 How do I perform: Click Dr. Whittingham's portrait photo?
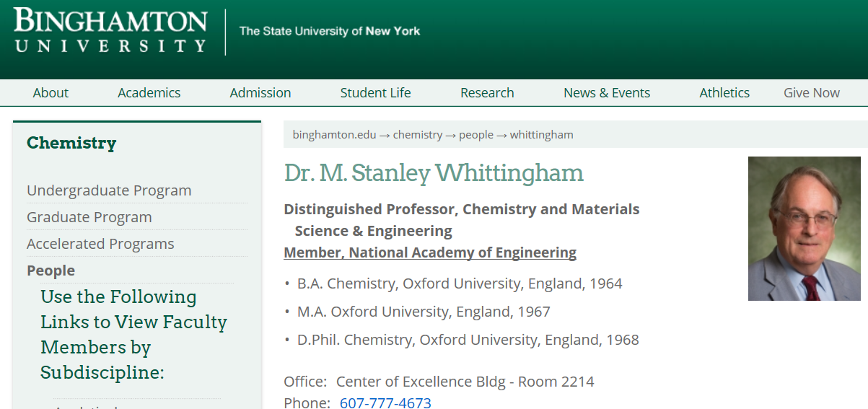click(805, 229)
